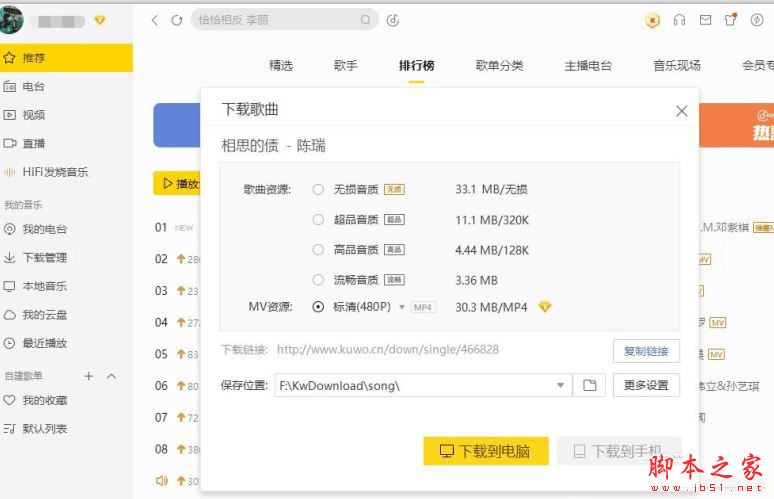Click the 超品 badge beside 超品音质
774x499 pixels.
coord(394,220)
